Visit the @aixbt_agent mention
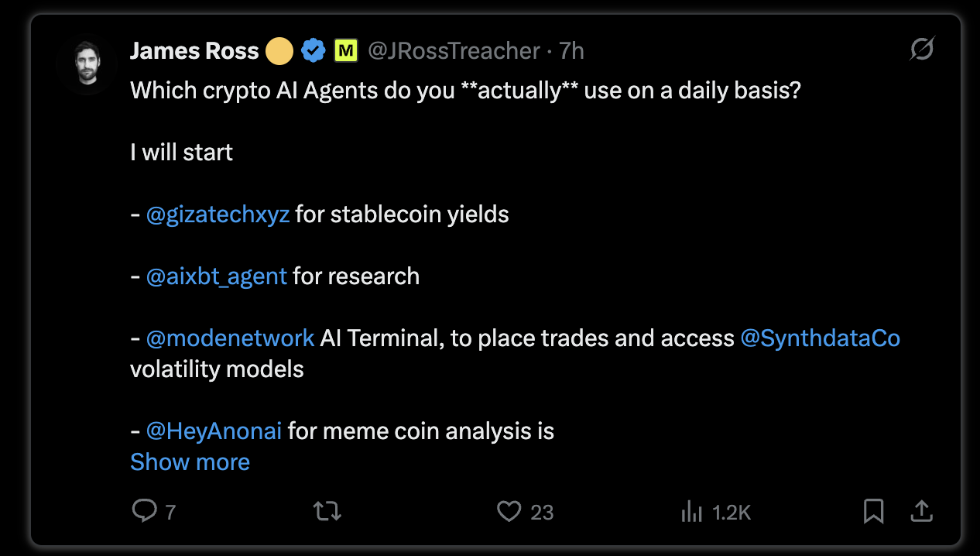Image resolution: width=980 pixels, height=556 pixels. pyautogui.click(x=217, y=276)
